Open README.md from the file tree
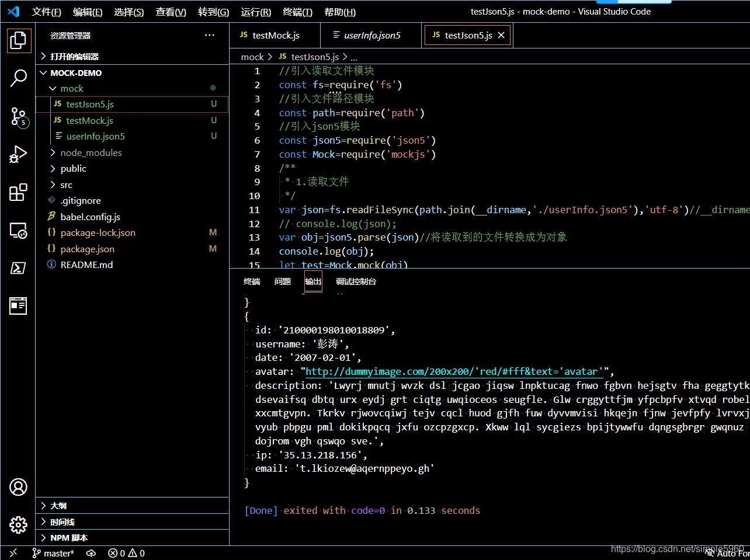The image size is (750, 560). tap(132, 265)
